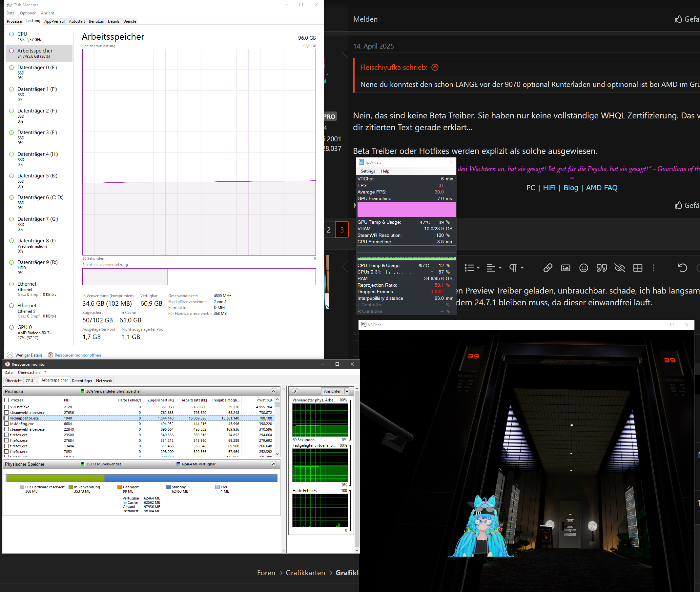The width and height of the screenshot is (700, 592).
Task: Open the AMD FAQ signature link
Action: (601, 188)
